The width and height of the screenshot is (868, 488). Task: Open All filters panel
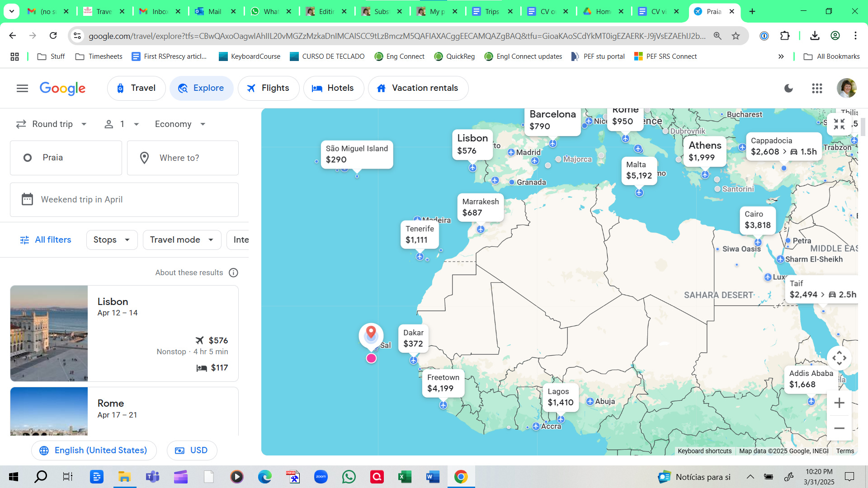point(46,239)
